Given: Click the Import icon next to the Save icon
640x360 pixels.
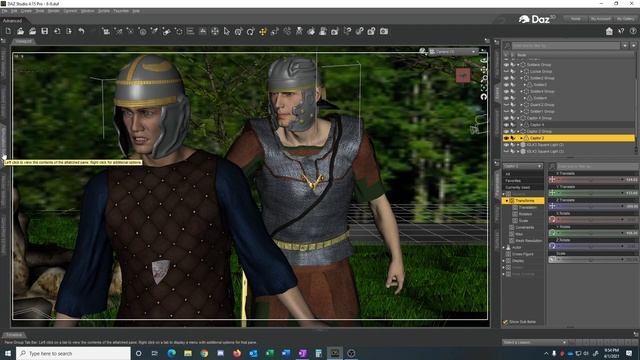Looking at the screenshot, I should [x=57, y=31].
